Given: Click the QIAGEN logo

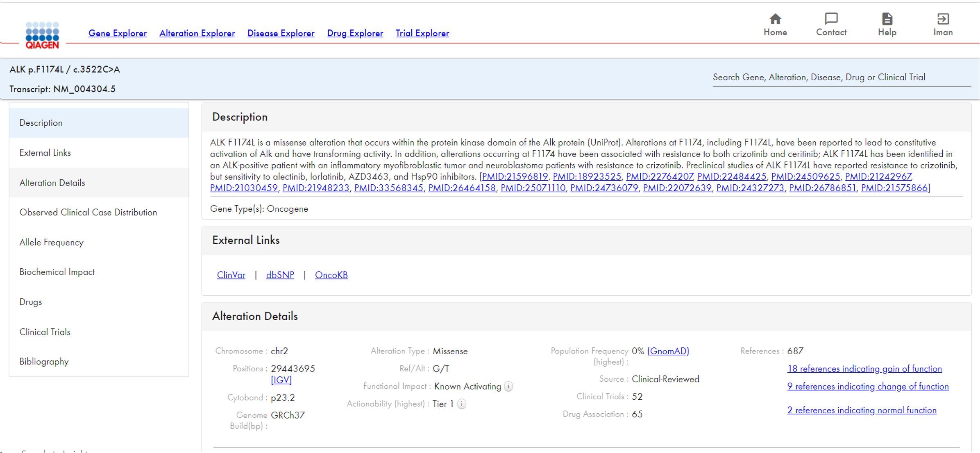Looking at the screenshot, I should pos(42,35).
